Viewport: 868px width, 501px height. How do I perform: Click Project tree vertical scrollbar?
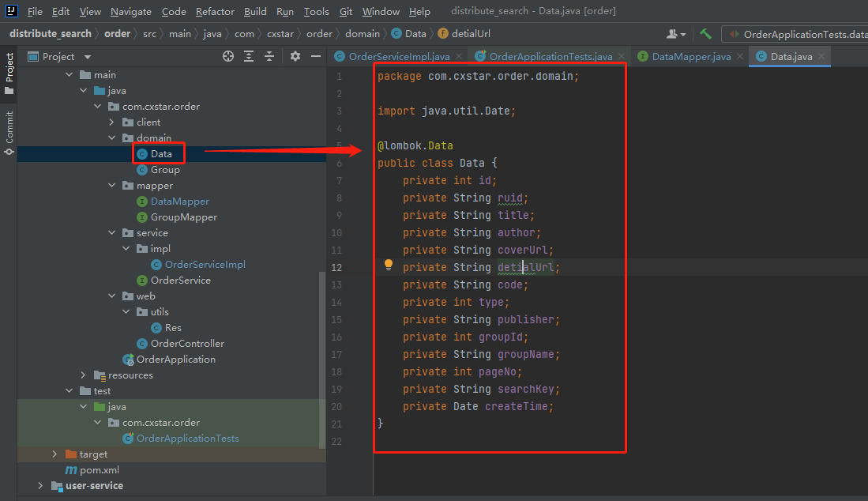322,360
